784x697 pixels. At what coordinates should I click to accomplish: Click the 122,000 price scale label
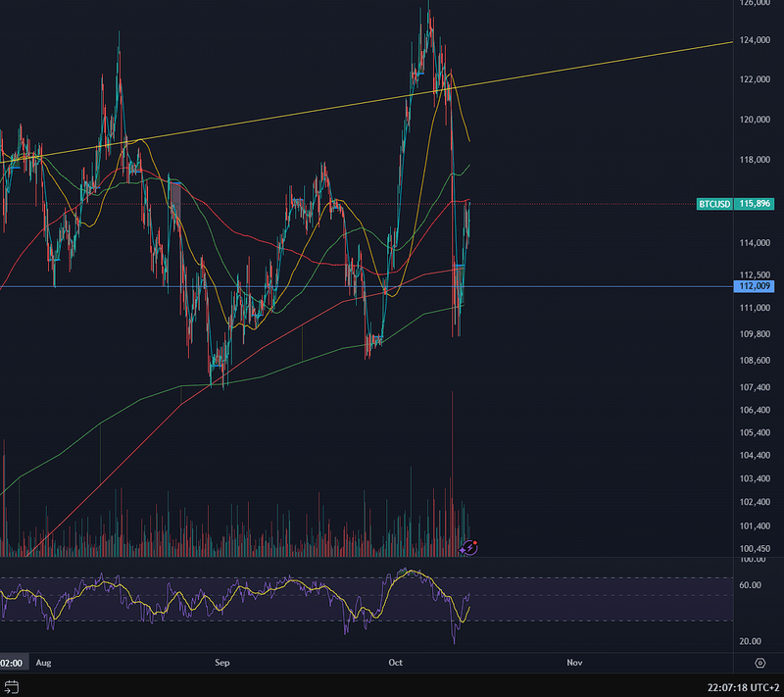pyautogui.click(x=755, y=79)
